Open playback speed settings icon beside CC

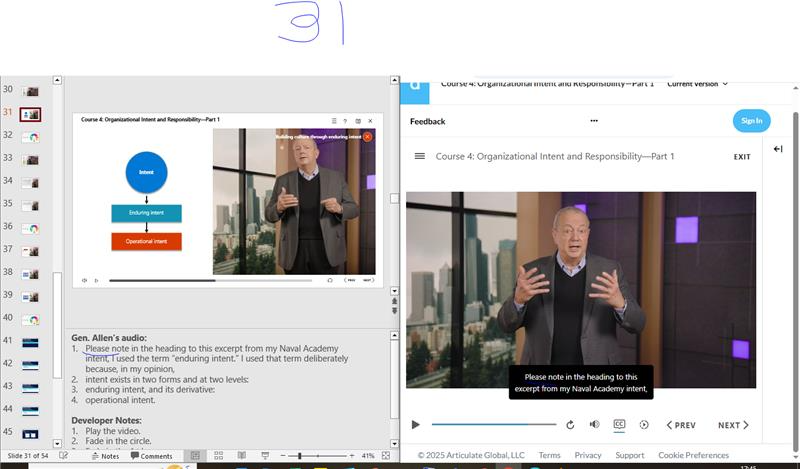tap(644, 425)
